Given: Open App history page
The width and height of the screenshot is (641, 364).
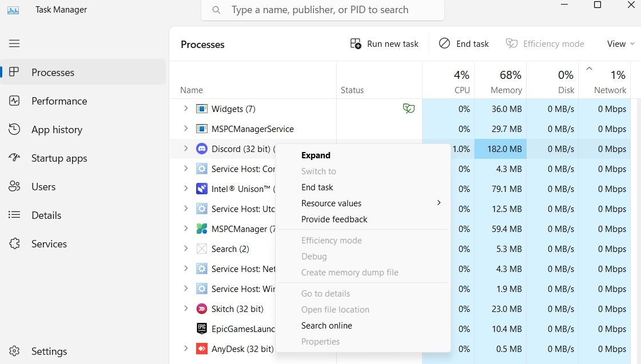Looking at the screenshot, I should (57, 130).
